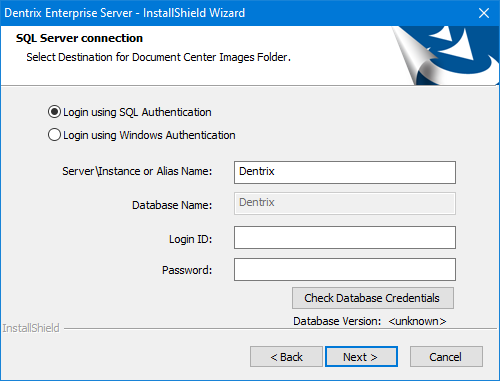Screen dimensions: 500x381
Task: Click the "Login ID:" label
Action: click(190, 239)
